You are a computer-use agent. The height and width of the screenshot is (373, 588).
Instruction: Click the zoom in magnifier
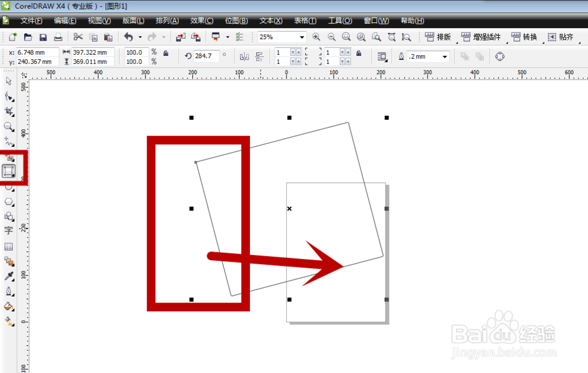click(316, 36)
